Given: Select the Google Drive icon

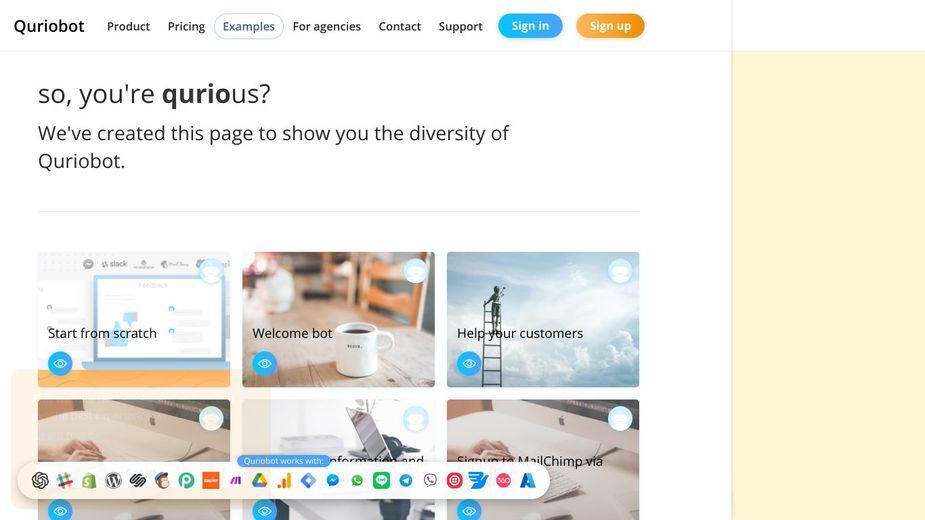Looking at the screenshot, I should tap(260, 480).
